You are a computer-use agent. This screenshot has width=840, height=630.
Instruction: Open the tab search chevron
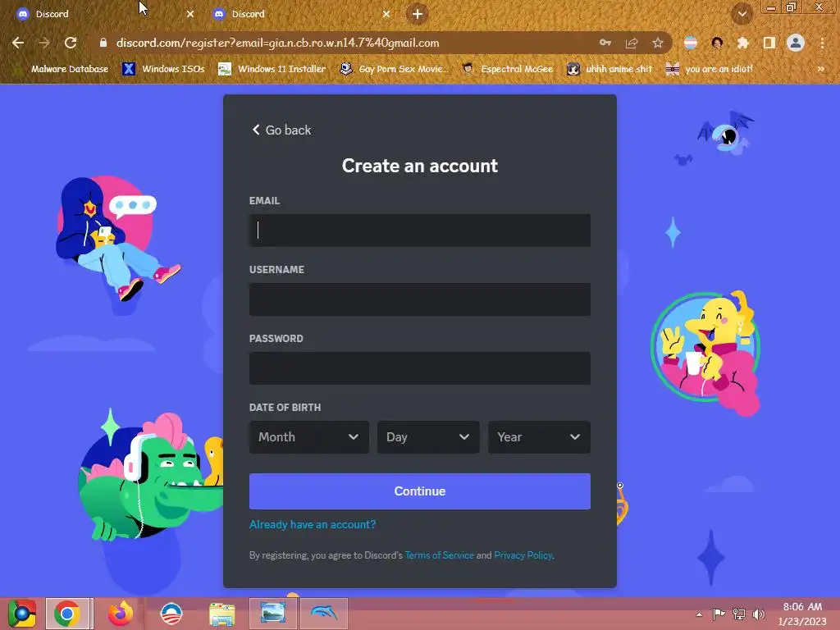point(742,14)
